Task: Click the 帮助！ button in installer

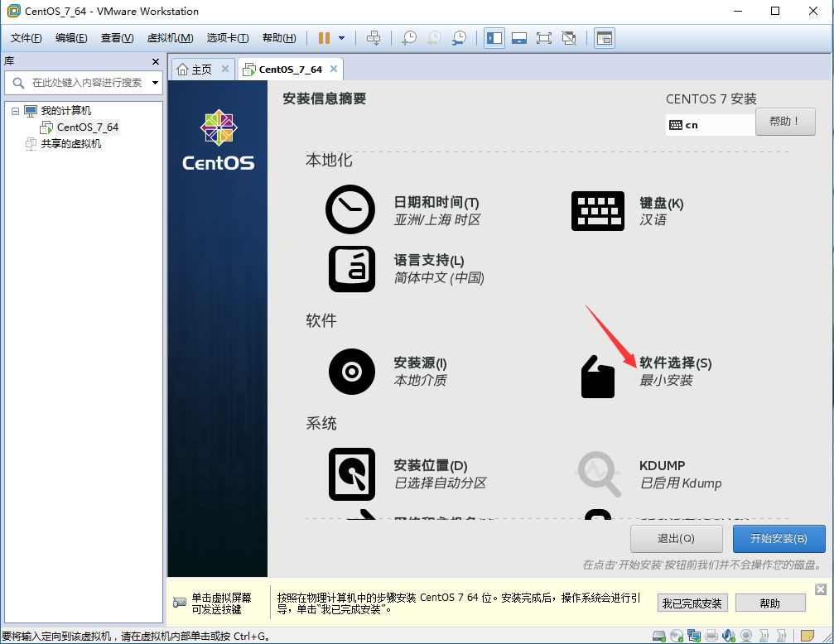Action: tap(785, 122)
